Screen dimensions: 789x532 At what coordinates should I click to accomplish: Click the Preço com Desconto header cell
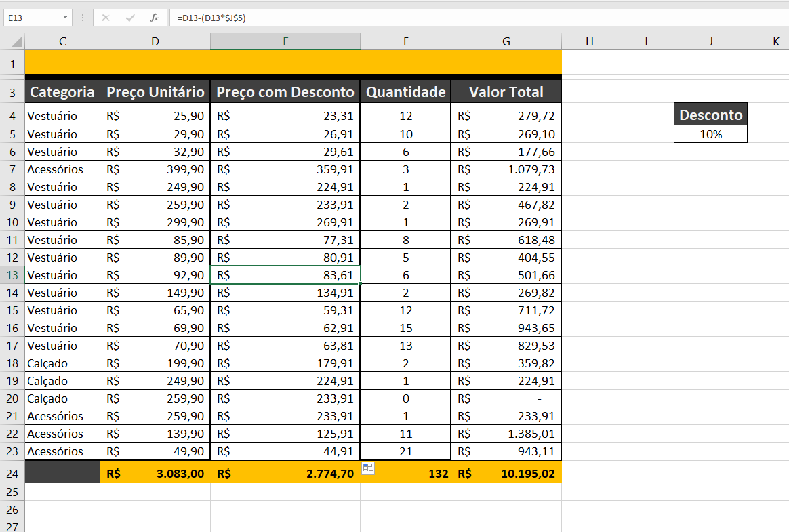pyautogui.click(x=285, y=92)
